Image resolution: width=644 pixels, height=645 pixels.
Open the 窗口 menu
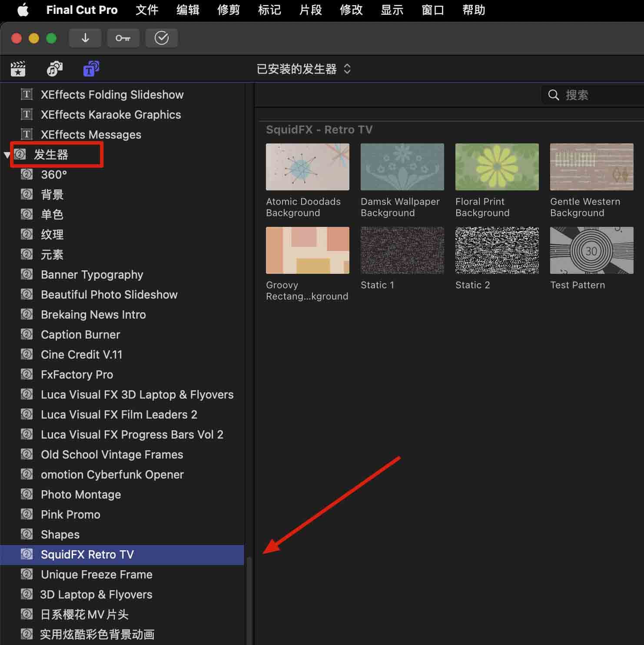coord(432,10)
